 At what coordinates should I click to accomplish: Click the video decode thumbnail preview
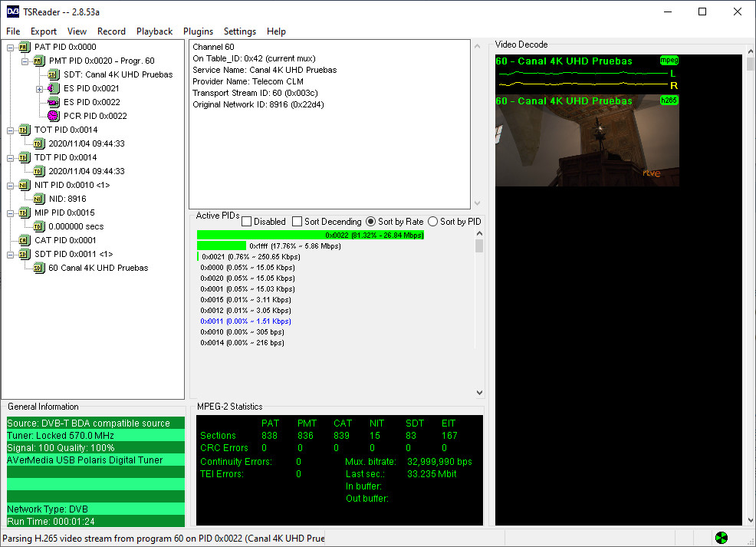(x=587, y=140)
